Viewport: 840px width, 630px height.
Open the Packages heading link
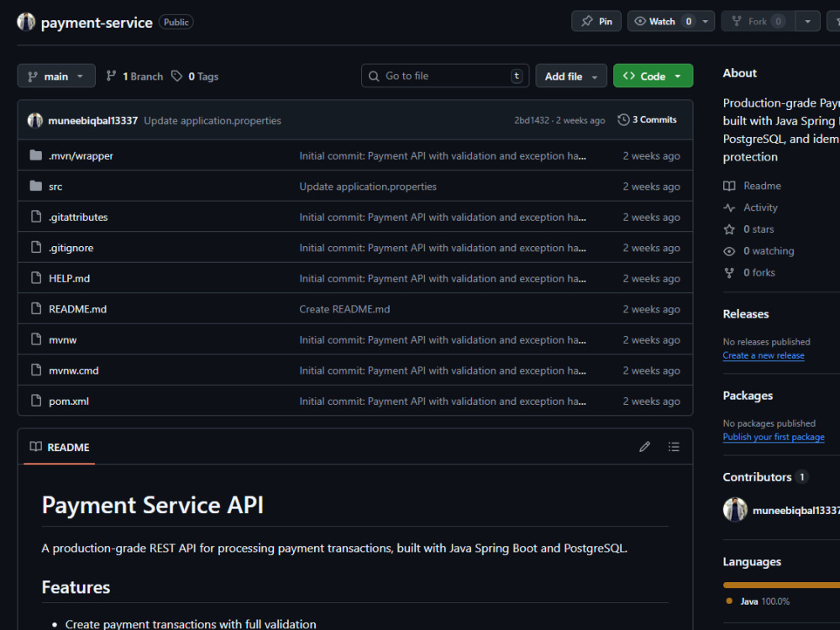(x=748, y=396)
